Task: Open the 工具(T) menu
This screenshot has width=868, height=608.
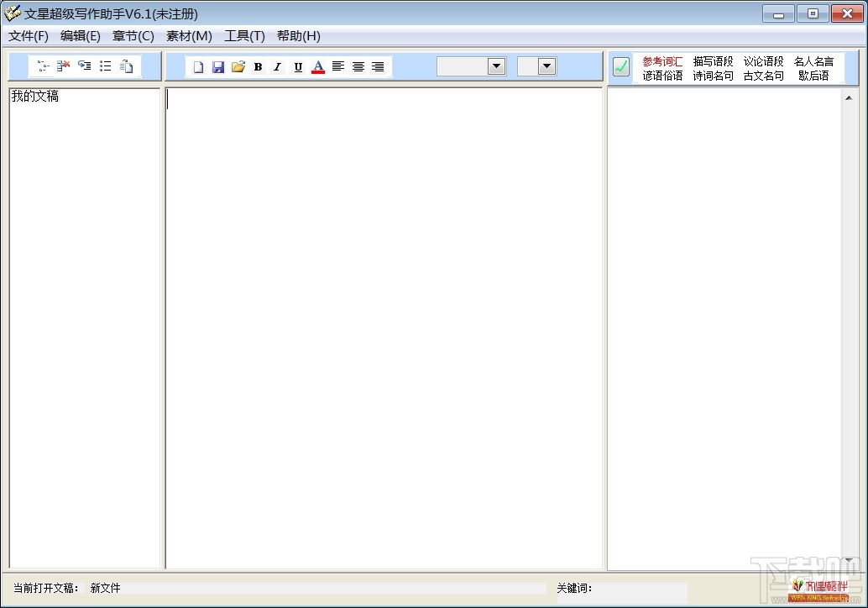Action: tap(244, 36)
